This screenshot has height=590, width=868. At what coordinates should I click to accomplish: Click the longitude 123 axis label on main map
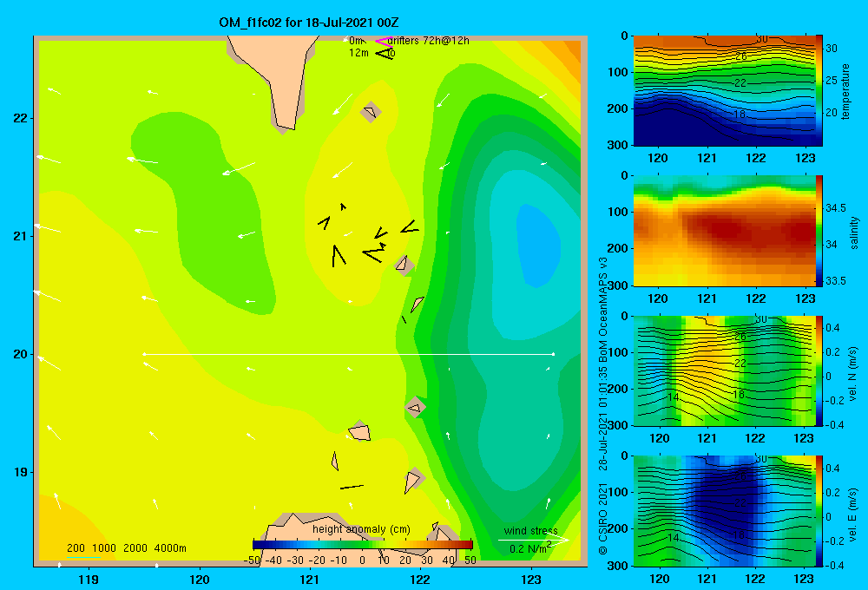(531, 580)
